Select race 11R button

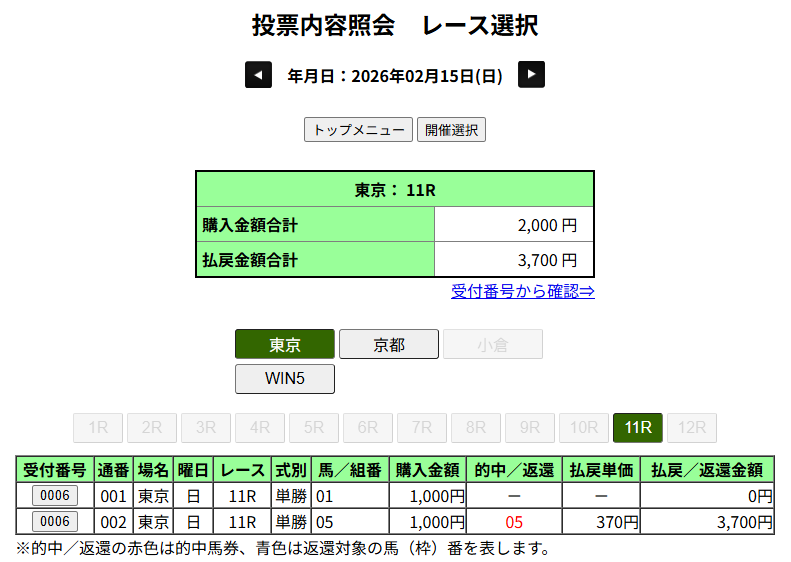coord(638,428)
